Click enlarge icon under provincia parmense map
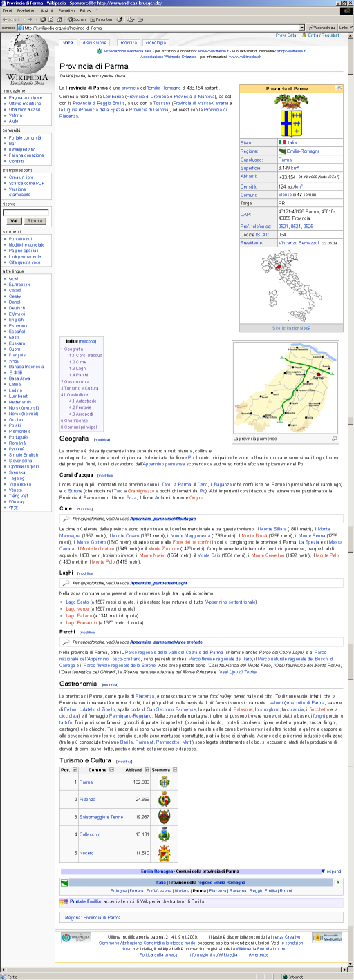The image size is (354, 980). pyautogui.click(x=334, y=439)
